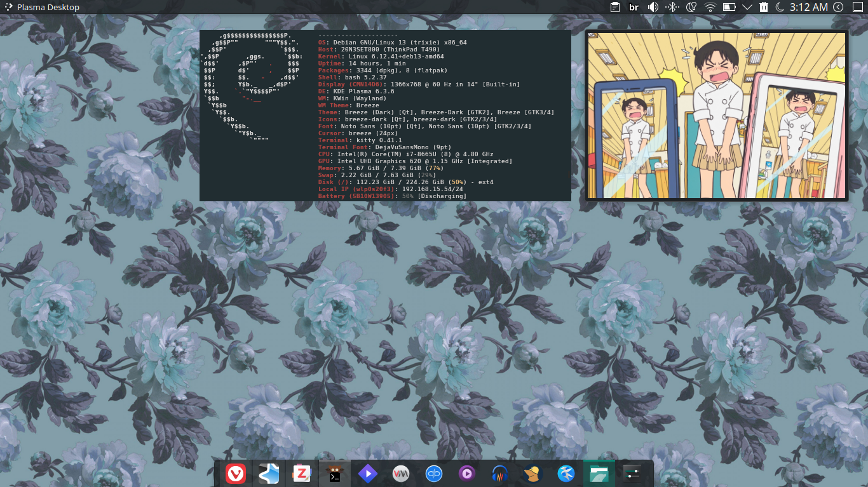Open the round VM app icon in dock
Image resolution: width=868 pixels, height=487 pixels.
401,473
